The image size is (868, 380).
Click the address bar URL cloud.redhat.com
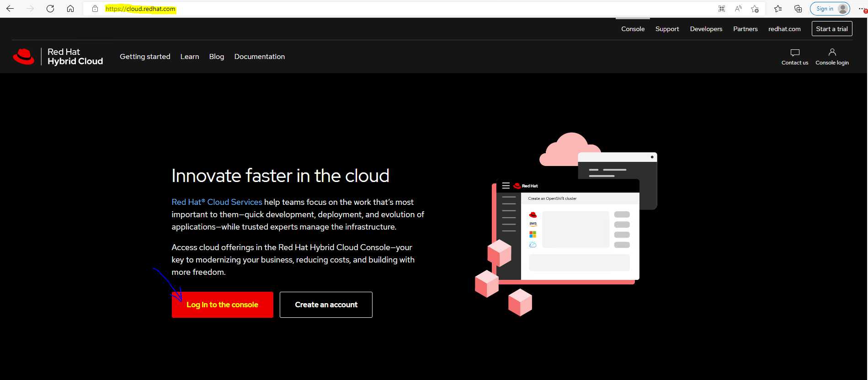tap(140, 9)
